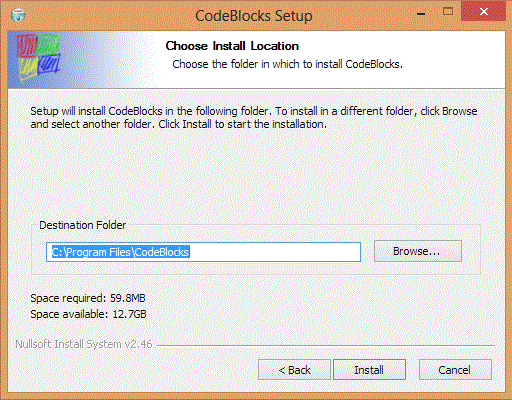
Task: Click inside the Destination Folder path field
Action: coord(203,252)
